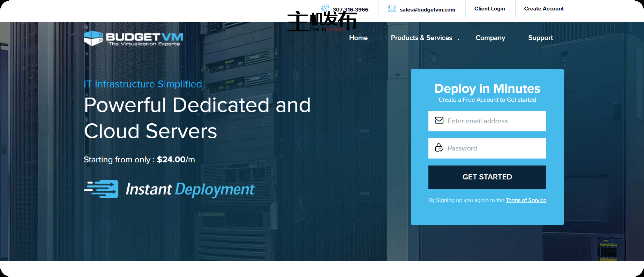Open the Products & Services menu
The width and height of the screenshot is (644, 277).
(421, 38)
